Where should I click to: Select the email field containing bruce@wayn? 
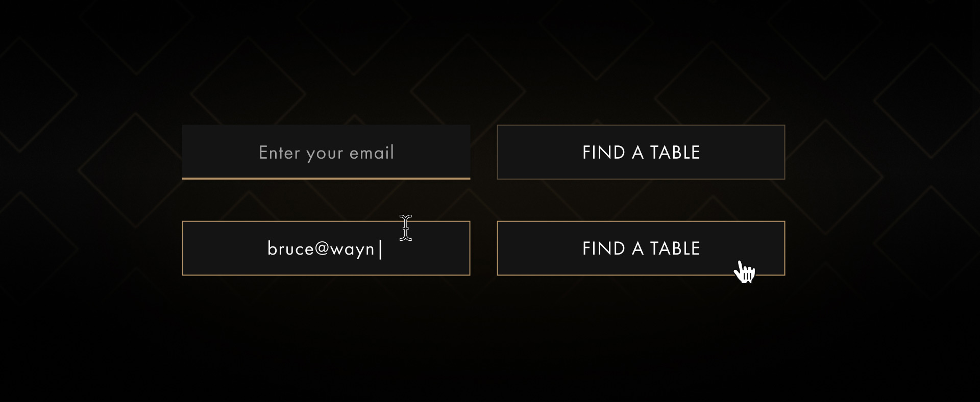pyautogui.click(x=327, y=248)
